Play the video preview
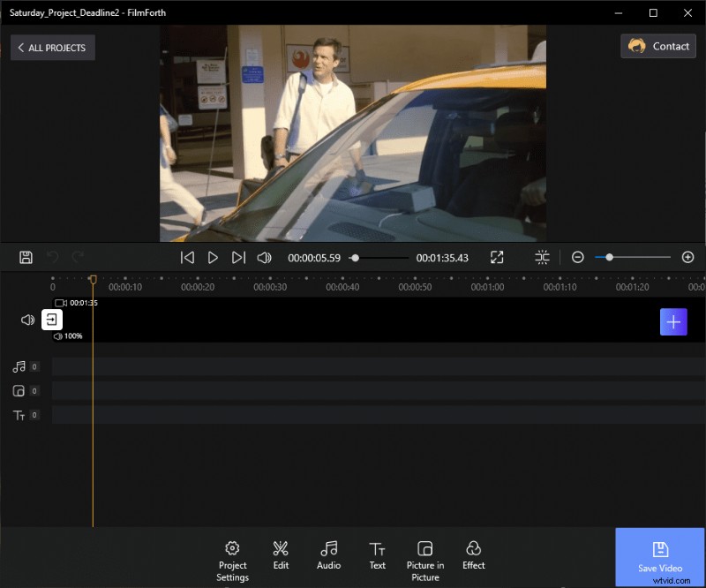 pos(213,257)
